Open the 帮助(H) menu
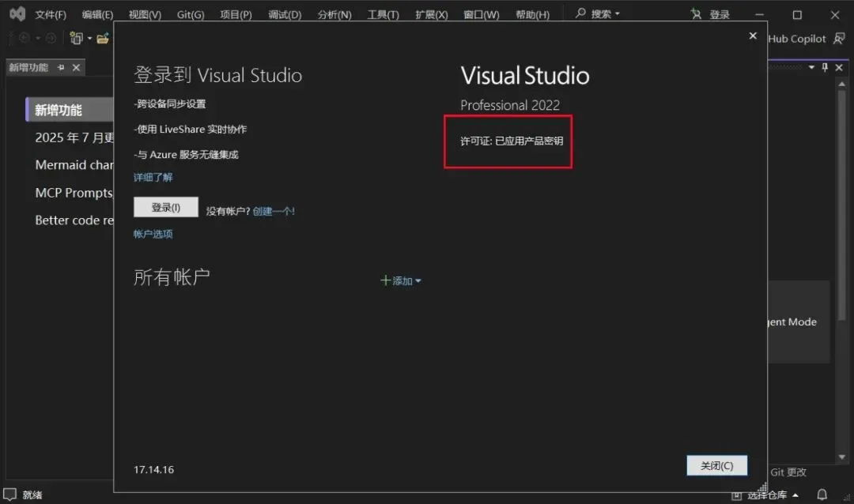Screen dimensions: 854x504 coord(533,15)
